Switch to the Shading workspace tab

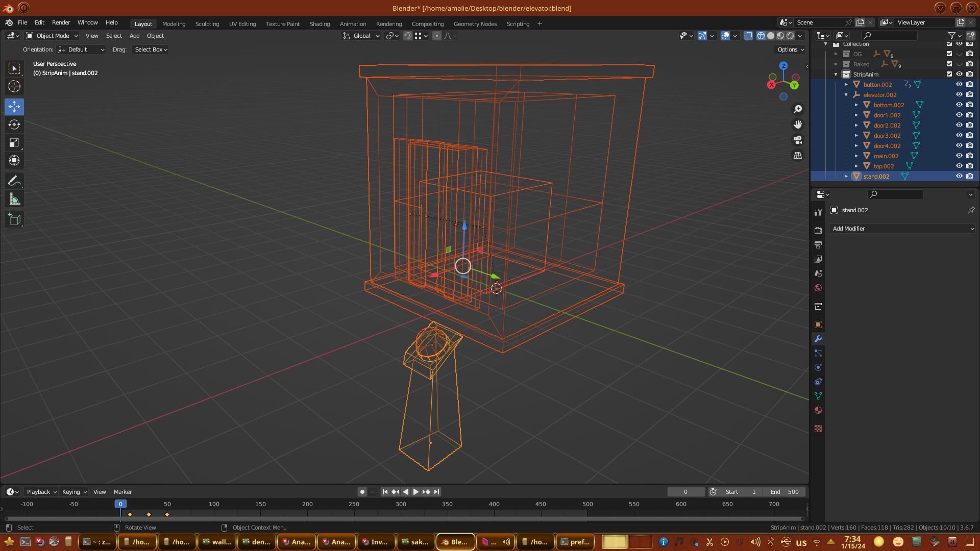click(x=320, y=24)
